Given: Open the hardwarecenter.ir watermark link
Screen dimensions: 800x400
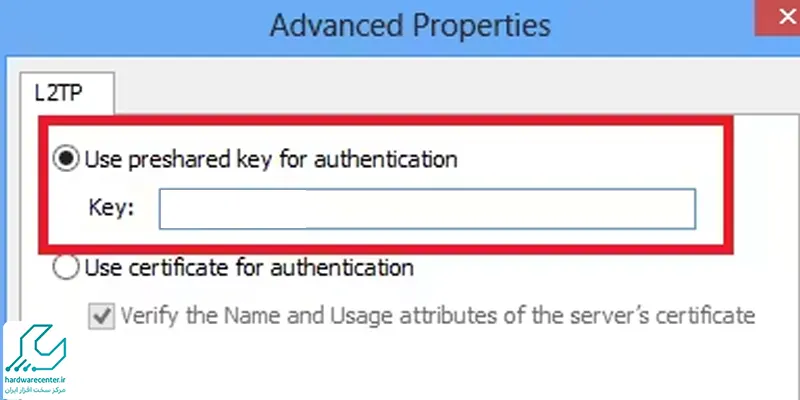Looking at the screenshot, I should (x=36, y=380).
